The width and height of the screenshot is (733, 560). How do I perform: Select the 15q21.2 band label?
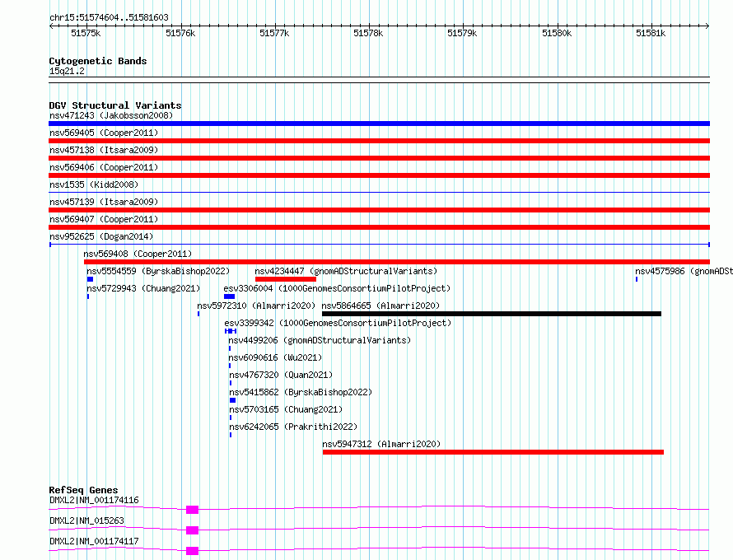click(x=67, y=71)
